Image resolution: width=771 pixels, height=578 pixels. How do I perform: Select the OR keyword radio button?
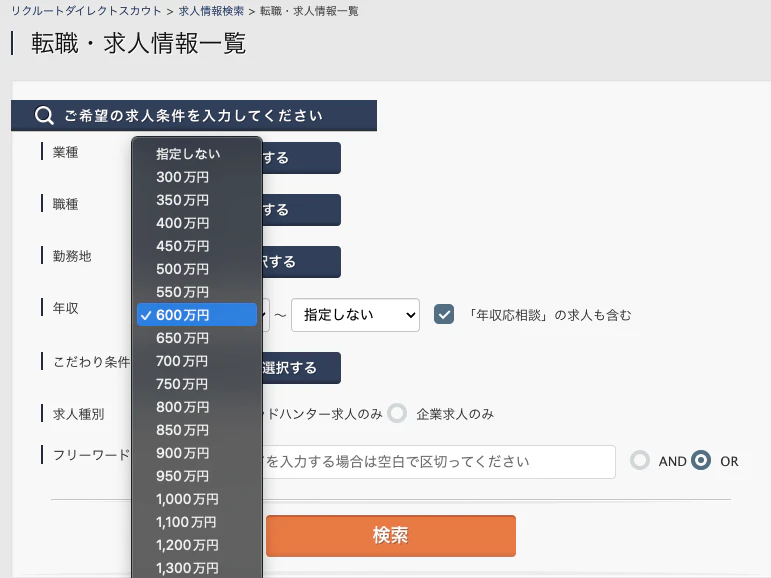(x=701, y=461)
